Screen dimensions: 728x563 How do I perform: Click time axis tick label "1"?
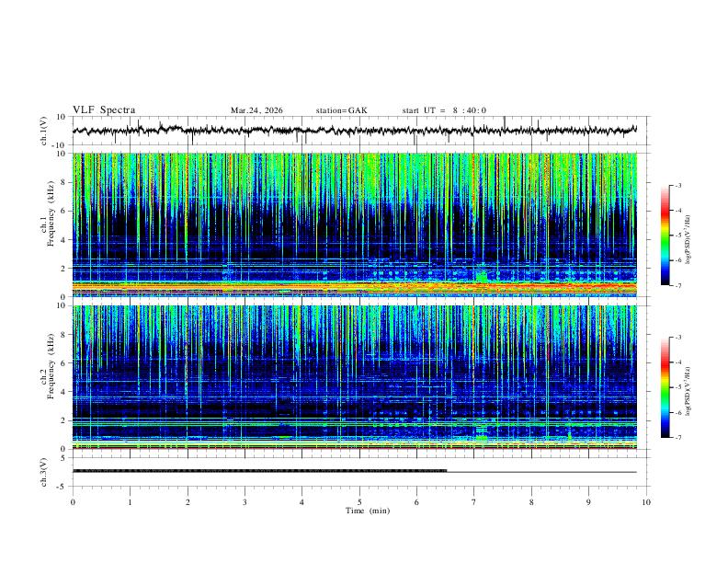point(130,502)
